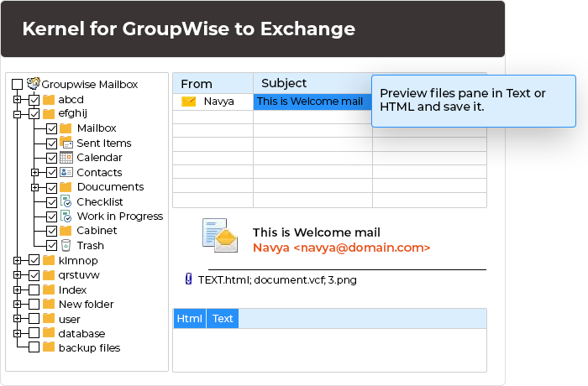Click the klmnop folder icon
The height and width of the screenshot is (386, 588).
click(49, 259)
